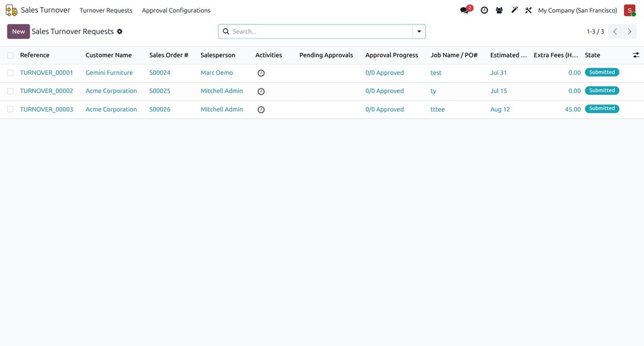
Task: Click the 1-3 / 3 pager counter
Action: pyautogui.click(x=595, y=31)
